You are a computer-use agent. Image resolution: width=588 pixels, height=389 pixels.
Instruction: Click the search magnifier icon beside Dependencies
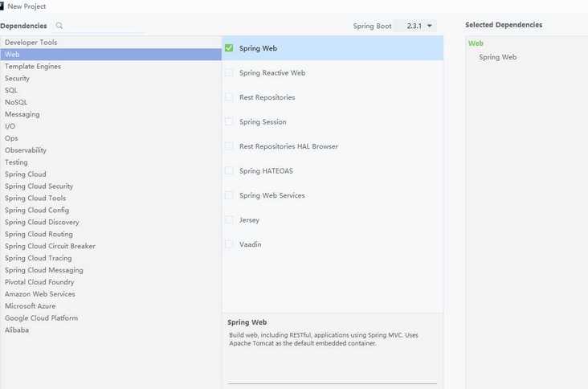[x=59, y=26]
